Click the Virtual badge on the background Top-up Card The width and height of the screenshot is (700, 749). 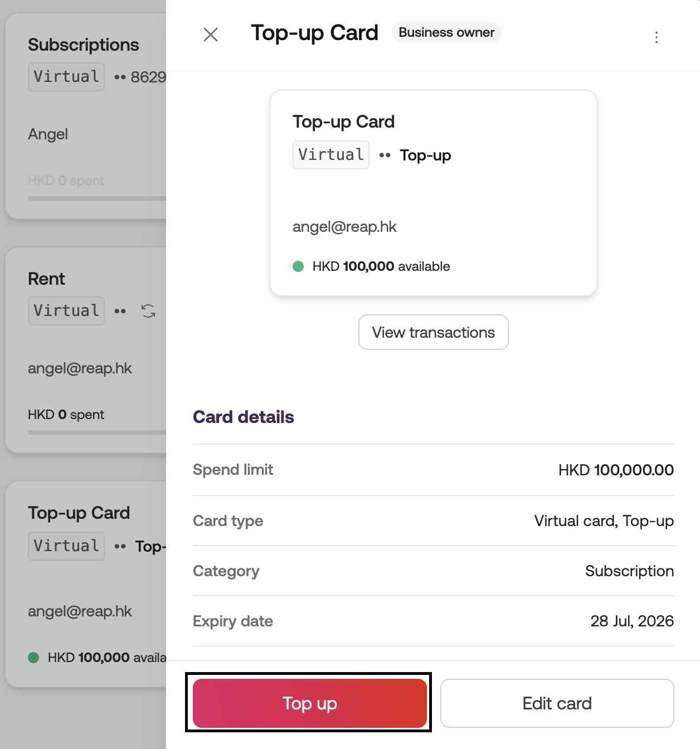pyautogui.click(x=66, y=546)
